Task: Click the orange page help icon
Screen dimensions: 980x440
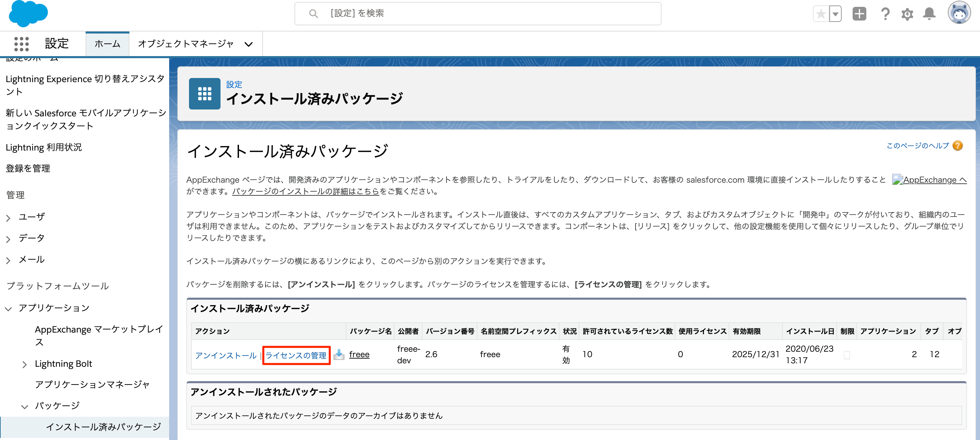Action: (x=957, y=146)
